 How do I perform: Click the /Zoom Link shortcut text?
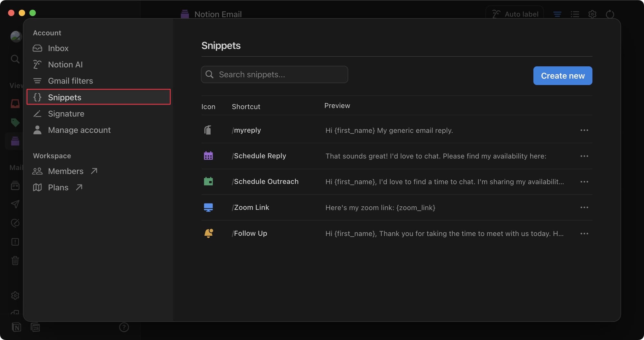(x=250, y=207)
